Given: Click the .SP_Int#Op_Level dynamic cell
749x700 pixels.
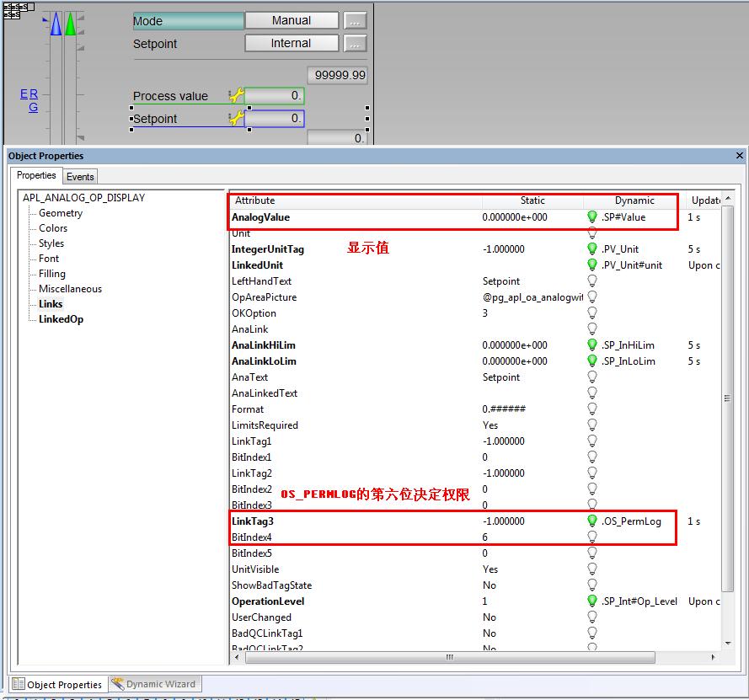Looking at the screenshot, I should point(639,601).
